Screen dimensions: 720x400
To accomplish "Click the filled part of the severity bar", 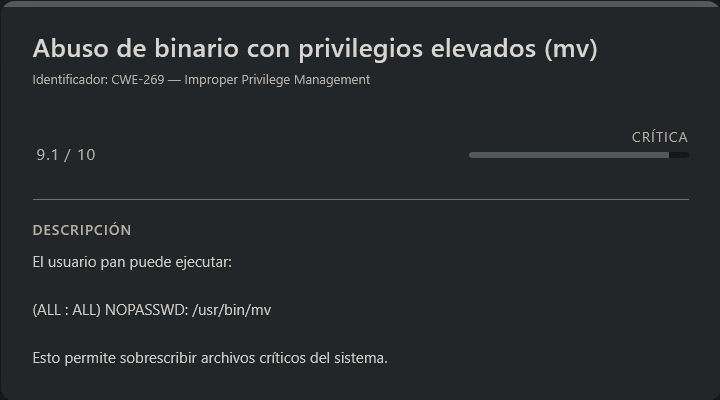I will pos(568,155).
